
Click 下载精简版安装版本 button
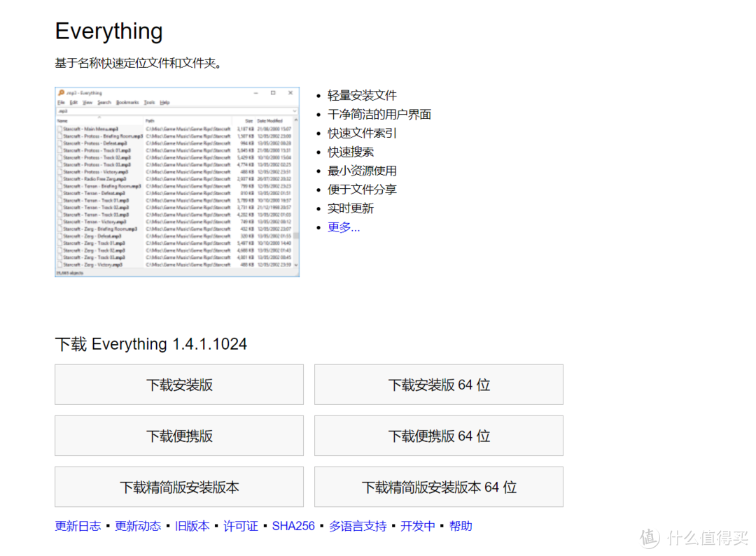tap(179, 487)
